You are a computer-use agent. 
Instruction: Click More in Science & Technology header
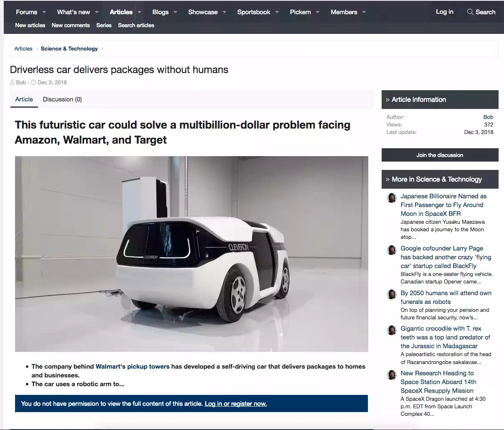pos(440,179)
